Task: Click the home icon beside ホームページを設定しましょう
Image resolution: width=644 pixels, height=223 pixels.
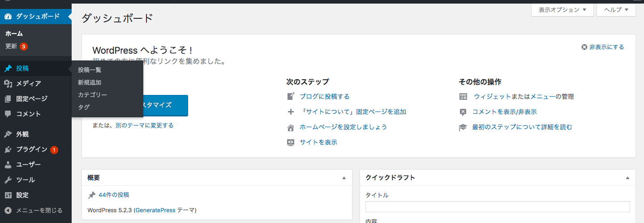Action: pyautogui.click(x=291, y=127)
